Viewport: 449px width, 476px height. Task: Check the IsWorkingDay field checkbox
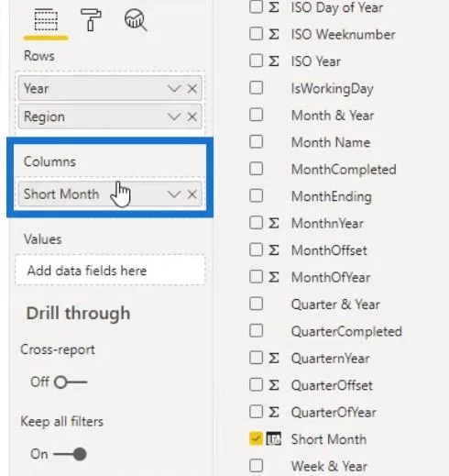tap(256, 88)
